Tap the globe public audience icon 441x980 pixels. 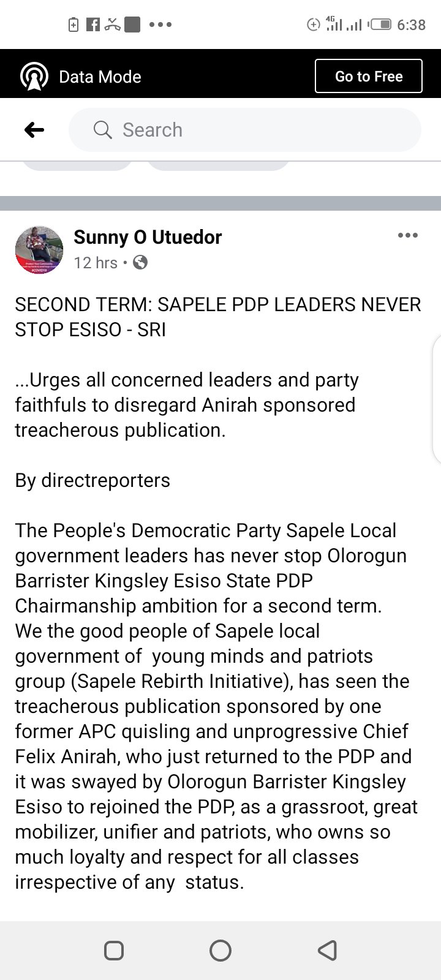140,263
